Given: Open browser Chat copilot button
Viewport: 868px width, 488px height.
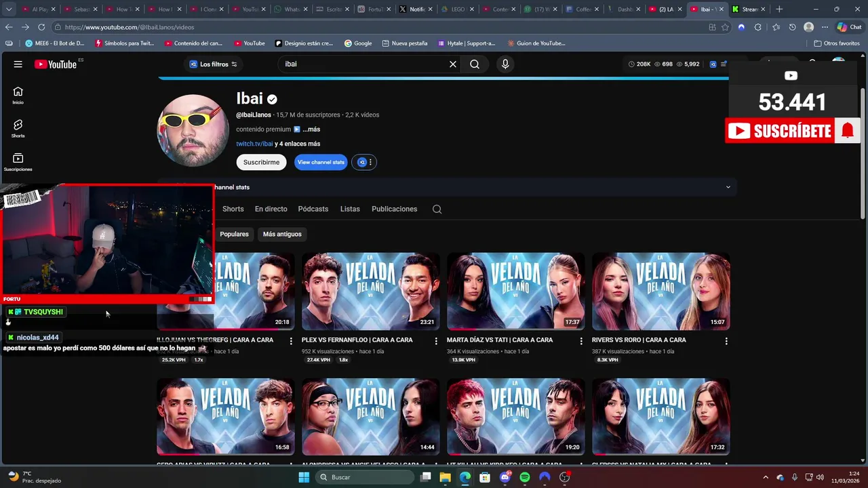Looking at the screenshot, I should pyautogui.click(x=851, y=27).
